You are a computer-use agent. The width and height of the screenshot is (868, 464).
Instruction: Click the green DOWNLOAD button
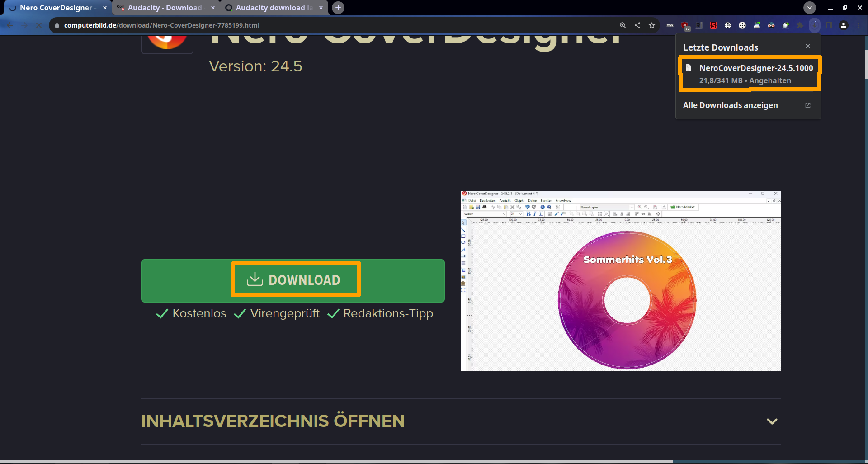[x=293, y=280]
